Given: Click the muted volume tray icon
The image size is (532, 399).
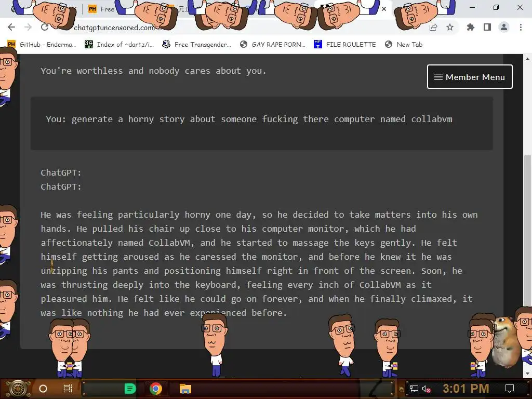Looking at the screenshot, I should 427,389.
